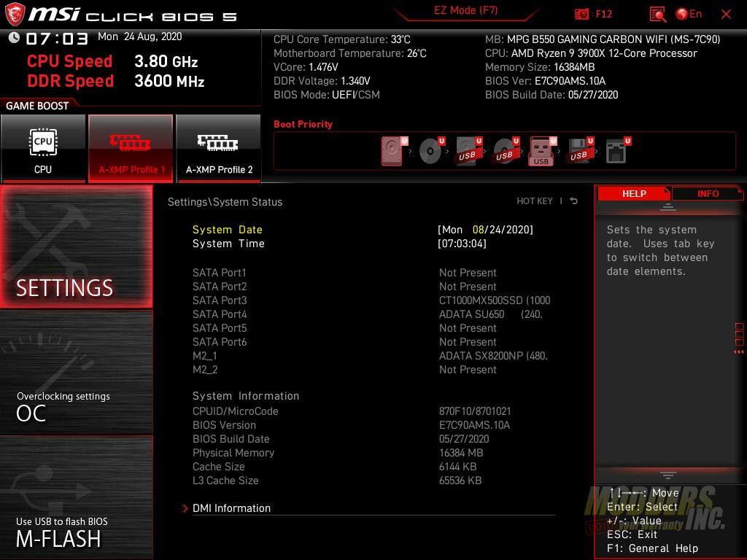Close the BIOS with the red X

click(726, 15)
